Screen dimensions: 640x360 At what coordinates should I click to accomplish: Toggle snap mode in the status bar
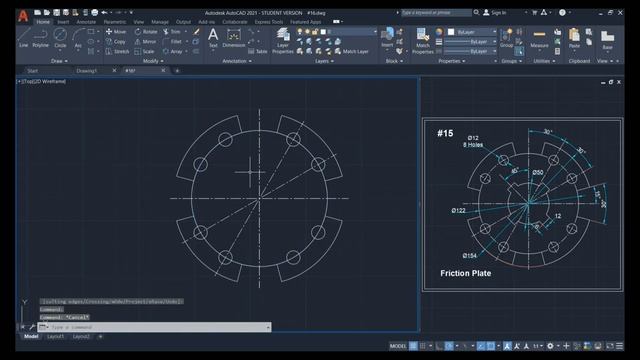click(x=423, y=346)
